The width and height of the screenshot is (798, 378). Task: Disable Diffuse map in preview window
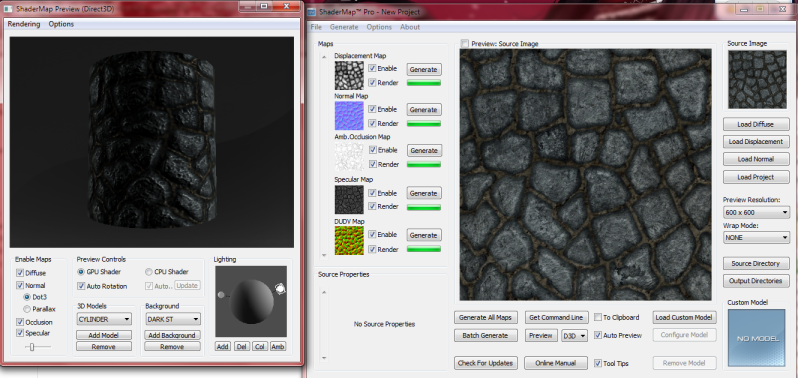coord(20,273)
